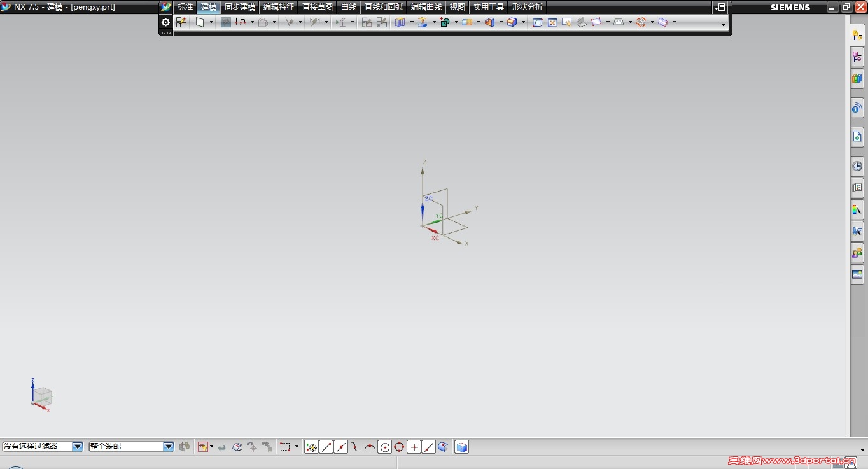Click the title text NX 7.5 - 建模 - [pengxy.prt]
The width and height of the screenshot is (868, 469).
(64, 7)
